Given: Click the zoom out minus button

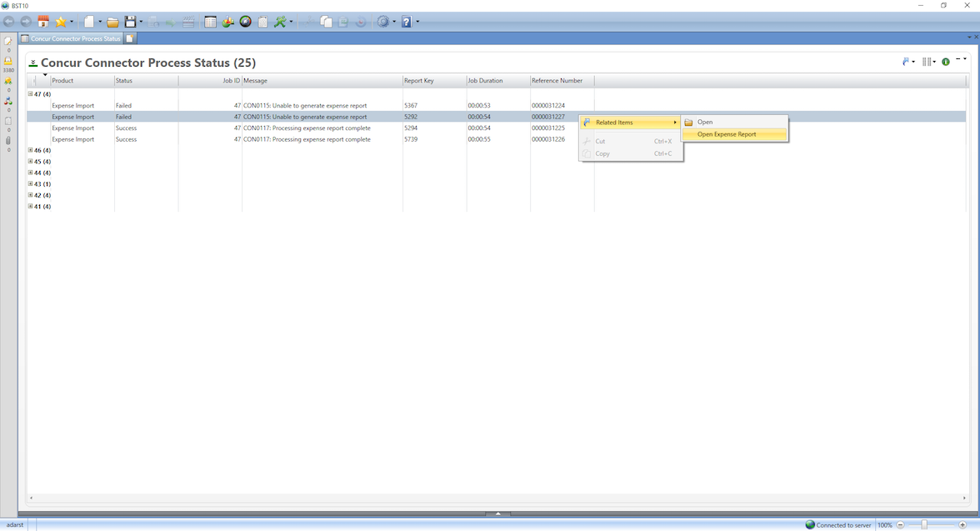Looking at the screenshot, I should click(x=901, y=525).
